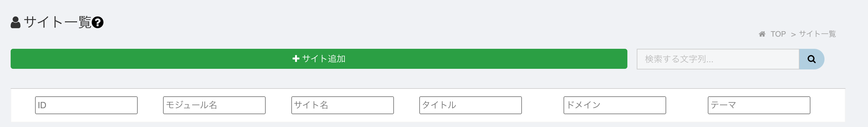Open the TOP breadcrumb link
868x127 pixels.
tap(778, 34)
